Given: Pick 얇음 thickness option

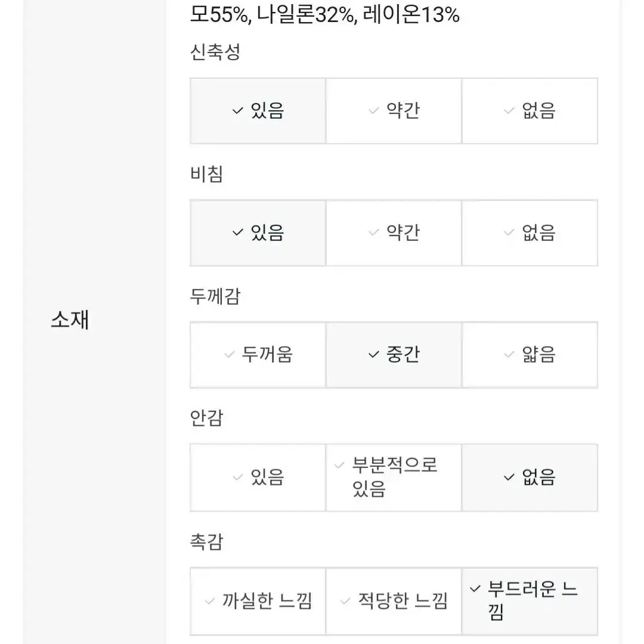Looking at the screenshot, I should [x=530, y=355].
